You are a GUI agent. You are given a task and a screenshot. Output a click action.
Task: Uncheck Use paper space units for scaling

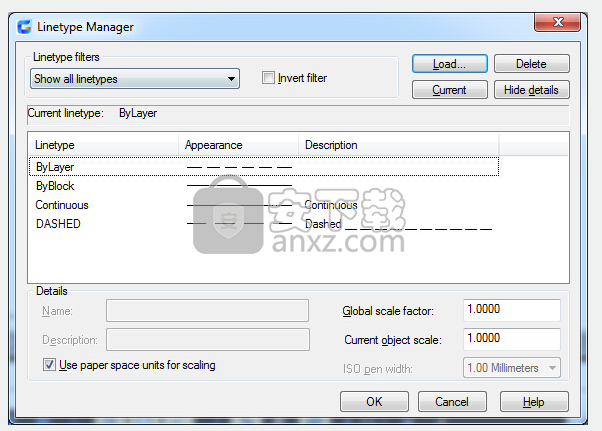pyautogui.click(x=49, y=365)
